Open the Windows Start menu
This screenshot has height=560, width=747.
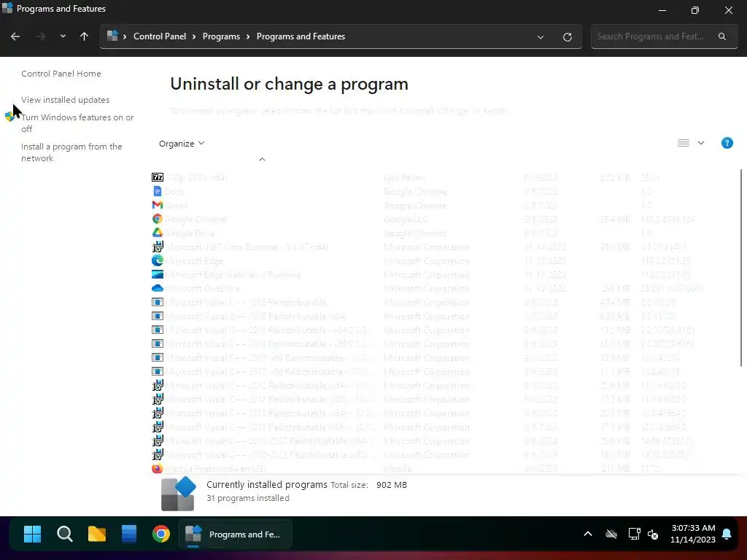point(32,534)
